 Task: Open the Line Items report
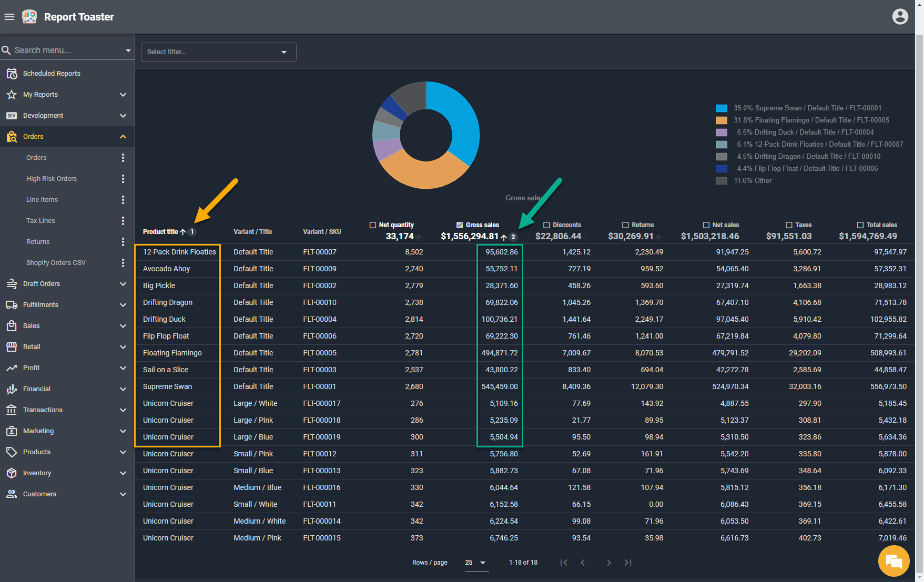[42, 200]
